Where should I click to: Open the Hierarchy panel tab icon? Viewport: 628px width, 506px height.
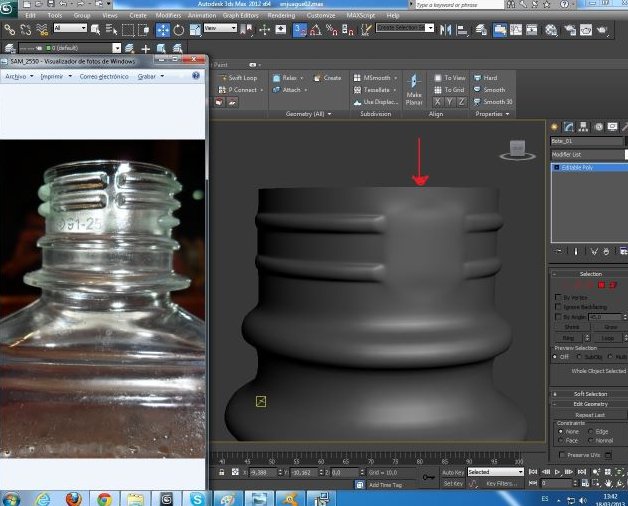point(584,127)
